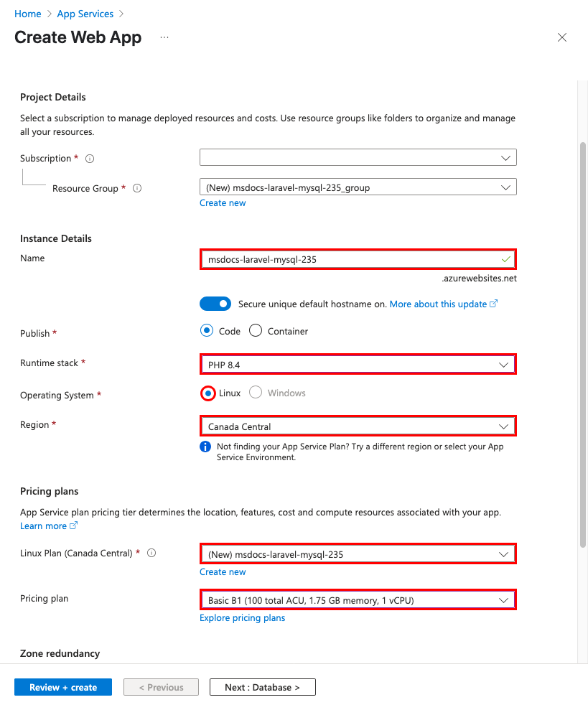Click 'Create new' under Resource Group
This screenshot has width=588, height=710.
click(223, 202)
